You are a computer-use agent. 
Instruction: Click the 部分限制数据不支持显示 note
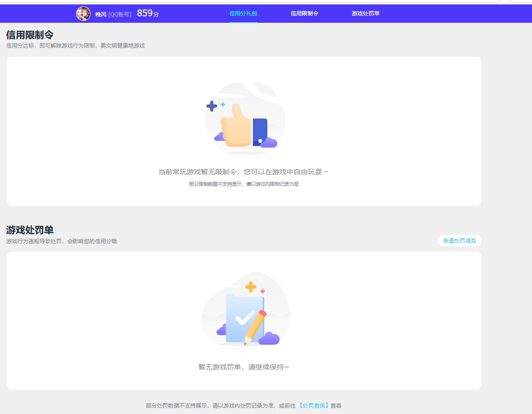(x=243, y=184)
